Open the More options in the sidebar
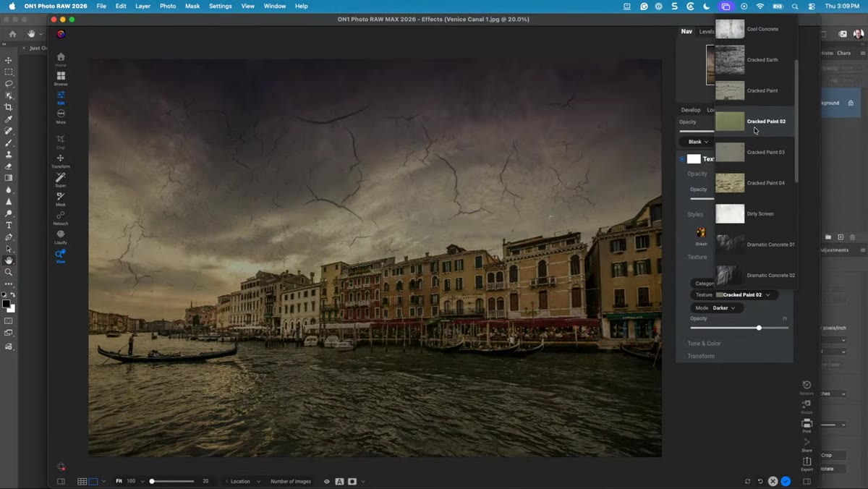 [x=61, y=116]
